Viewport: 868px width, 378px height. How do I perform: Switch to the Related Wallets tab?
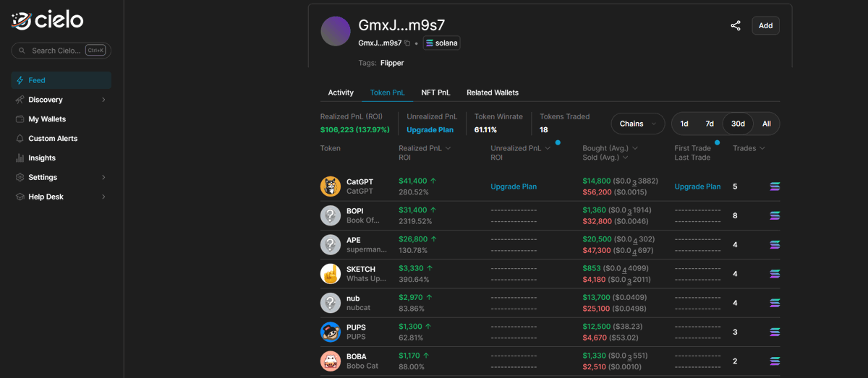(493, 93)
